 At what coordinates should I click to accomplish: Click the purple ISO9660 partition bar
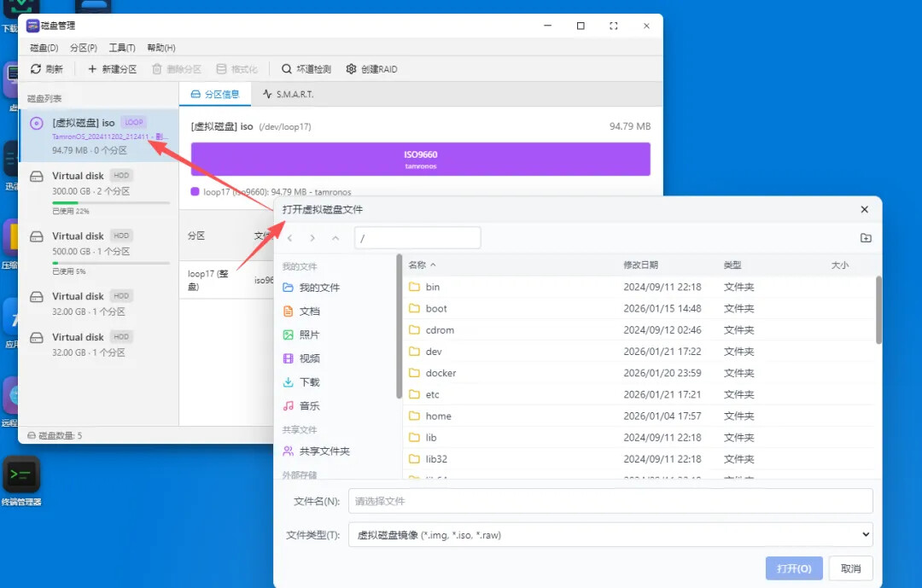point(420,159)
